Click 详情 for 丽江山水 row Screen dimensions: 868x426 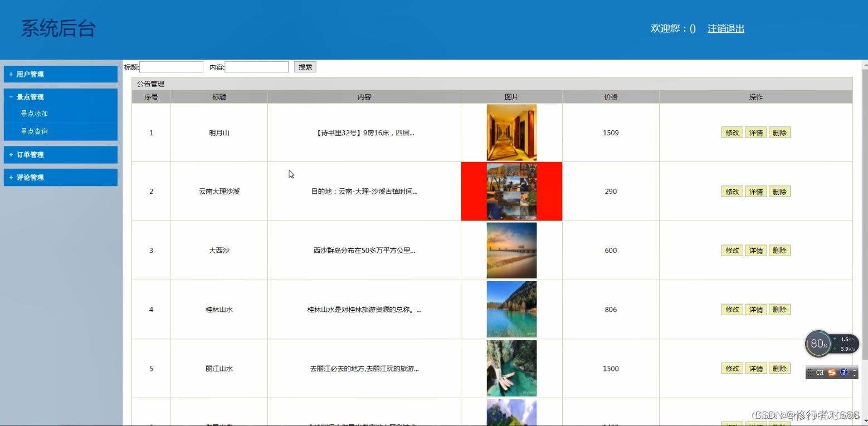click(756, 369)
